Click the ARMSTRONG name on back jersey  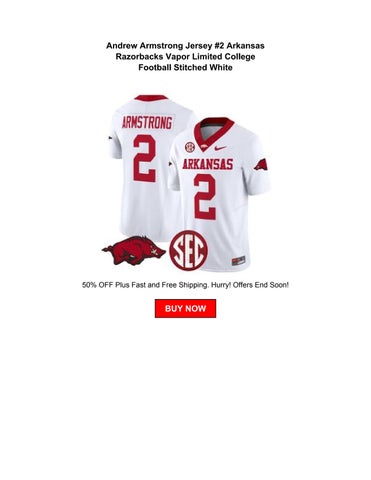tap(147, 123)
